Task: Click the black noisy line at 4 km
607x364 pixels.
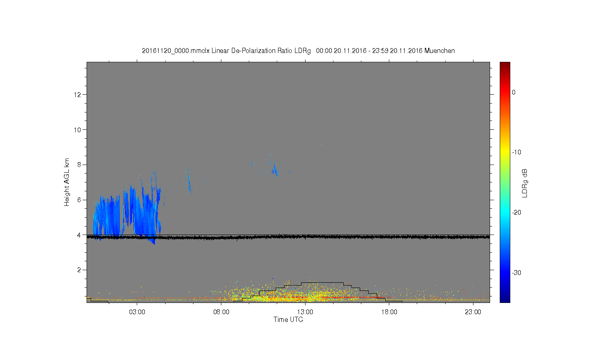Action: [288, 237]
